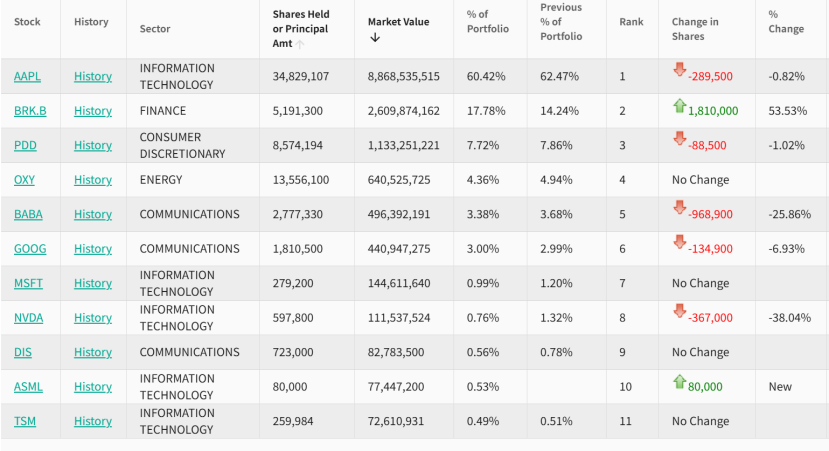Open the TSM stock link
This screenshot has width=829, height=451.
25,421
